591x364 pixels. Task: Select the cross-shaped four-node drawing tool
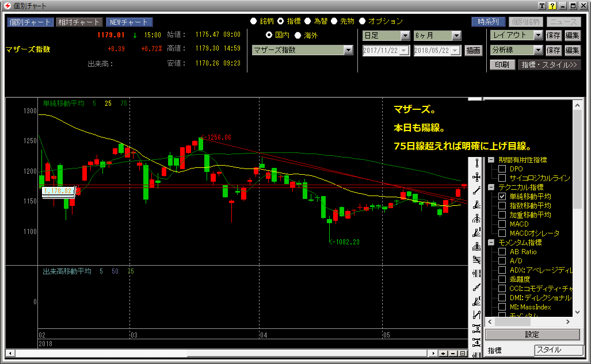(476, 177)
